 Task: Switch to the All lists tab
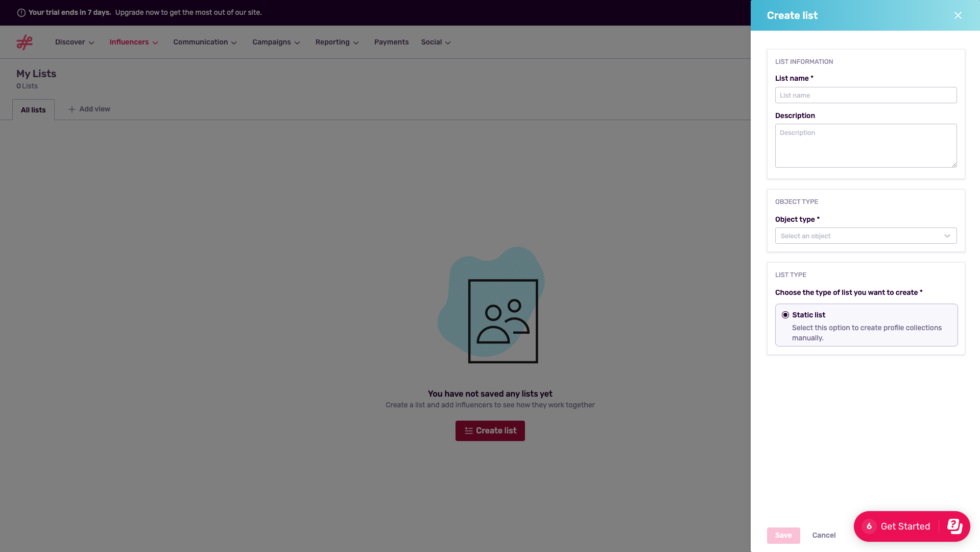pyautogui.click(x=33, y=110)
